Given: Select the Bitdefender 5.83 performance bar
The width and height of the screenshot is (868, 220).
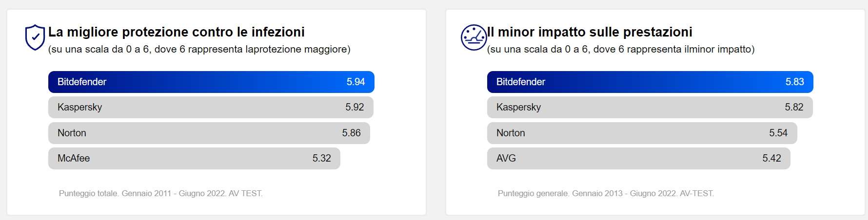Looking at the screenshot, I should pos(650,82).
